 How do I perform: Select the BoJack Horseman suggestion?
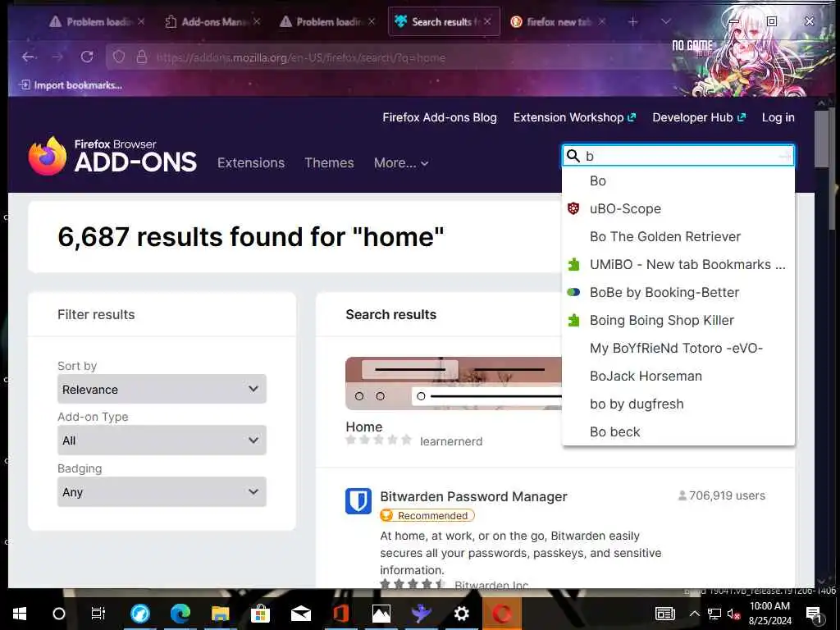click(678, 376)
